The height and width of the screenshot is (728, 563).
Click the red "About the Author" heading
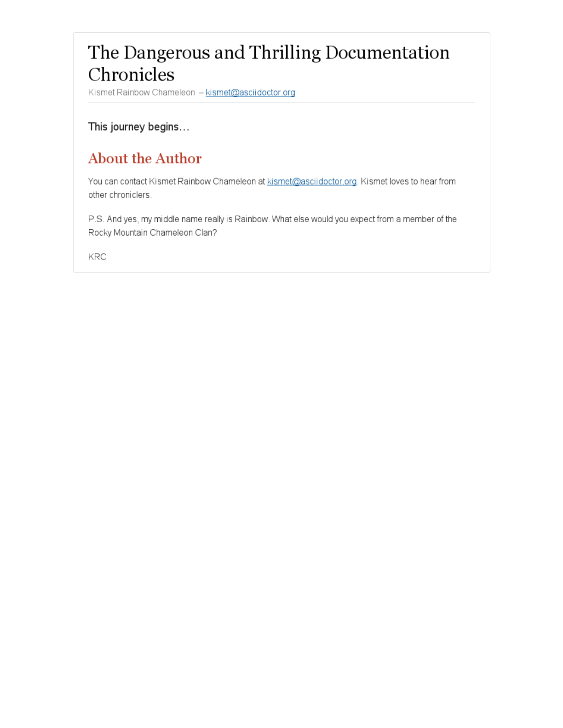tap(145, 158)
